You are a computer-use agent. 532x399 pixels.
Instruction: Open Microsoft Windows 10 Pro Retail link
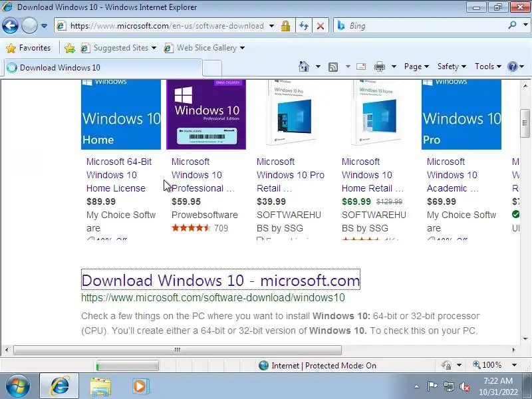click(x=291, y=175)
